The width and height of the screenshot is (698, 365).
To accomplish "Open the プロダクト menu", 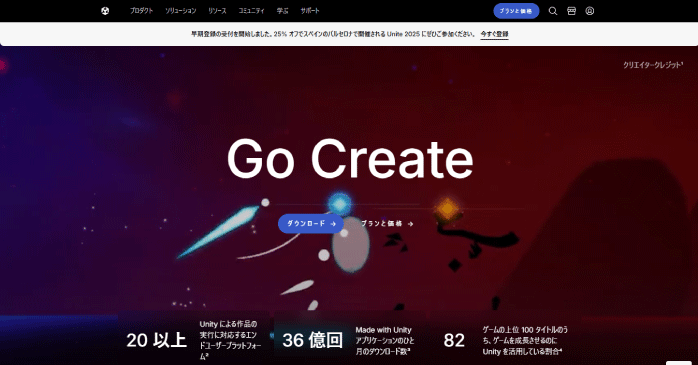I will [x=141, y=11].
